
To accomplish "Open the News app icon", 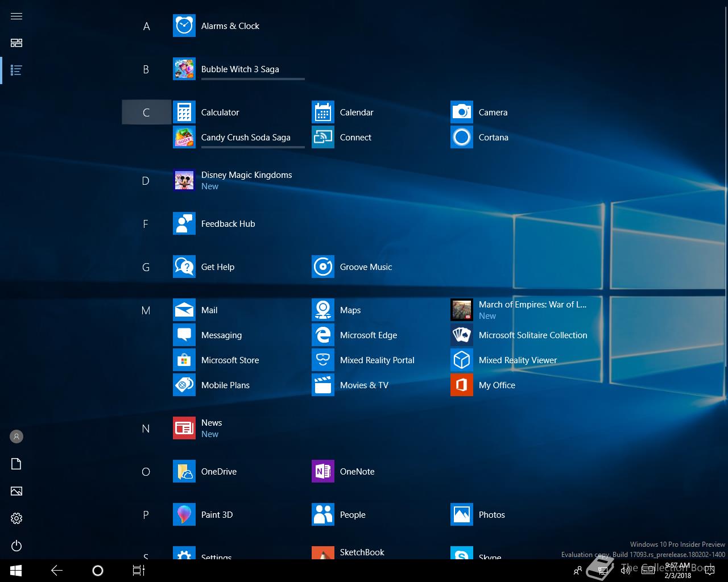I will coord(184,429).
